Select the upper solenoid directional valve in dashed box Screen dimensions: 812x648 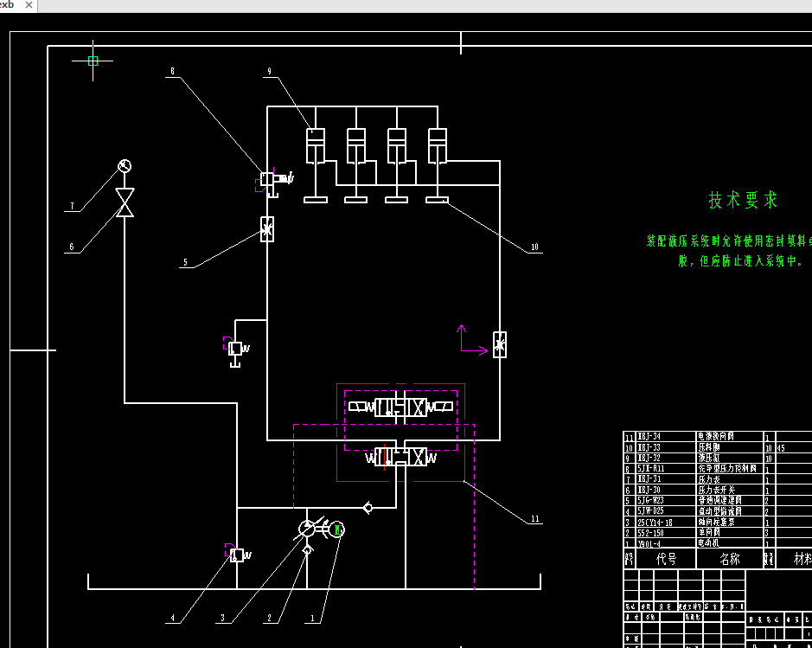401,407
